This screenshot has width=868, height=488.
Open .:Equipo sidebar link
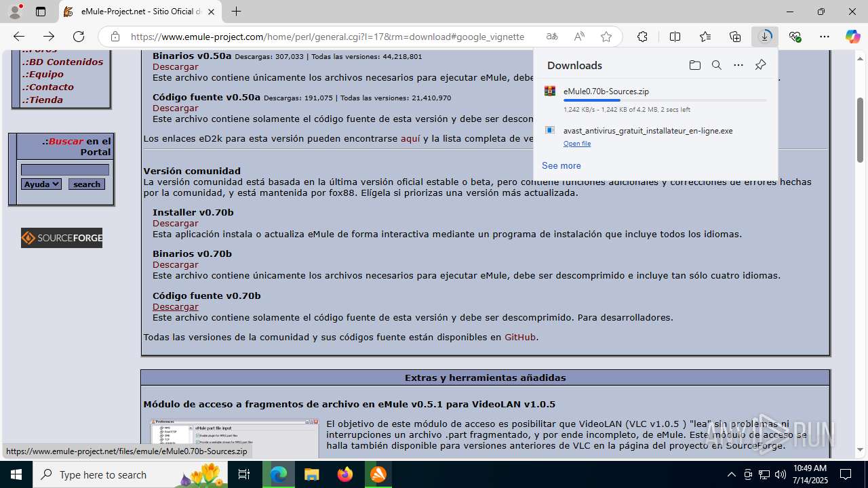pyautogui.click(x=43, y=75)
